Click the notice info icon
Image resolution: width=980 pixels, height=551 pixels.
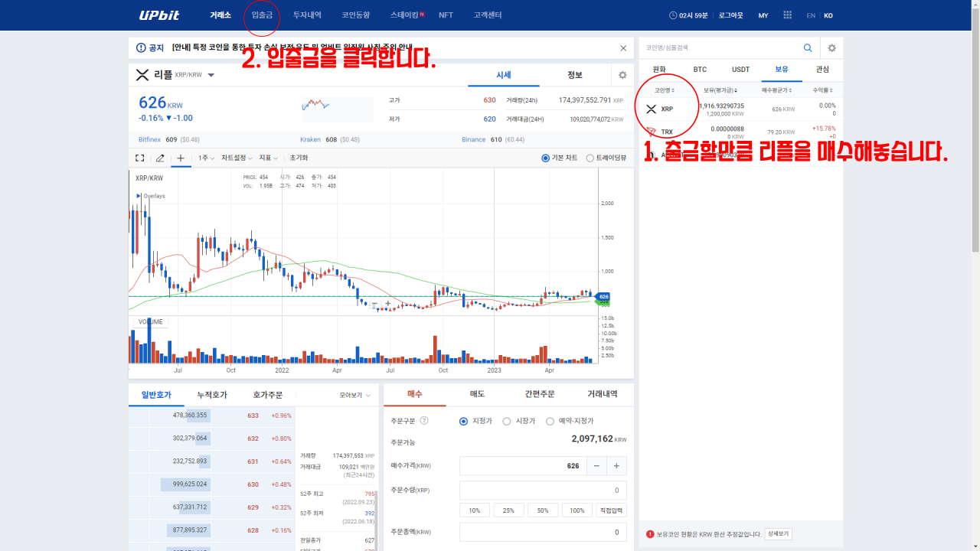tap(141, 47)
